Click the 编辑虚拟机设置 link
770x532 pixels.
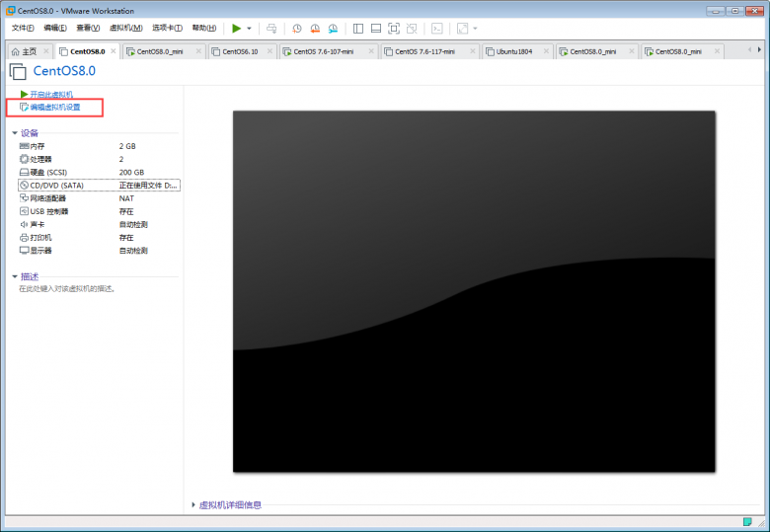54,106
